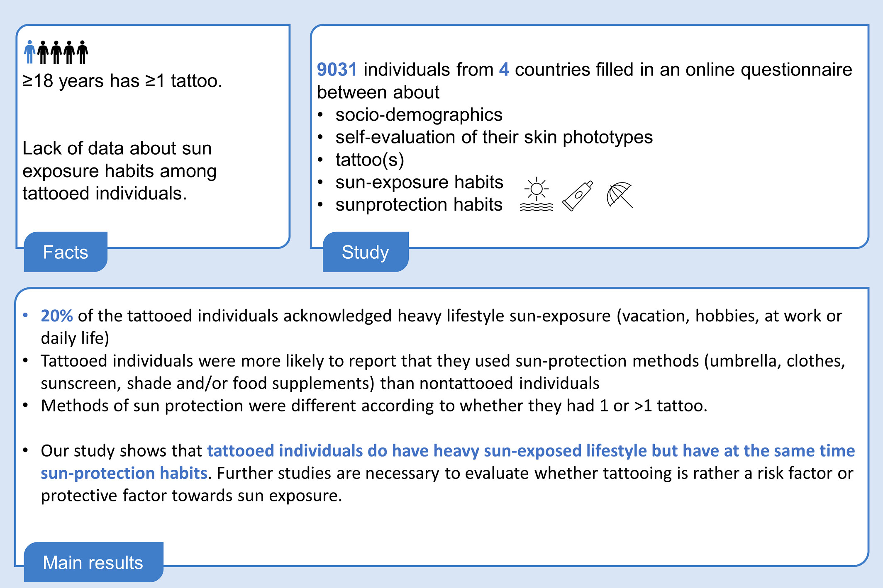883x588 pixels.
Task: Click the Study label tab
Action: click(365, 252)
